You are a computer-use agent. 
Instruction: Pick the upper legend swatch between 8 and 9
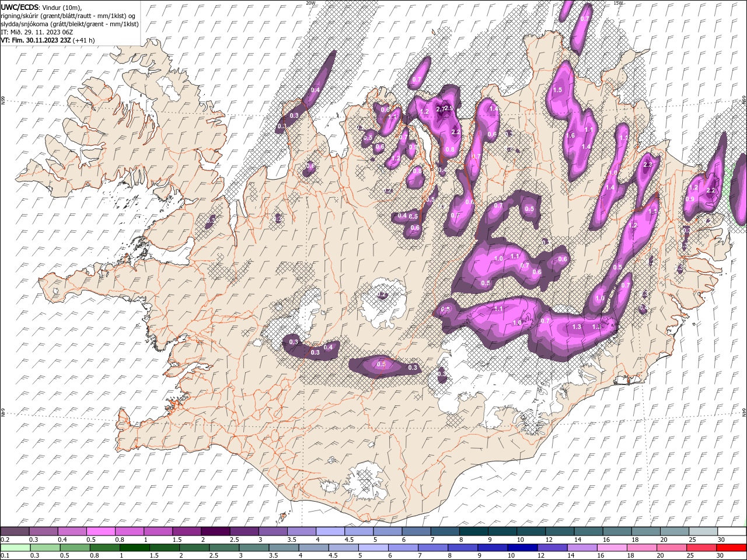473,531
